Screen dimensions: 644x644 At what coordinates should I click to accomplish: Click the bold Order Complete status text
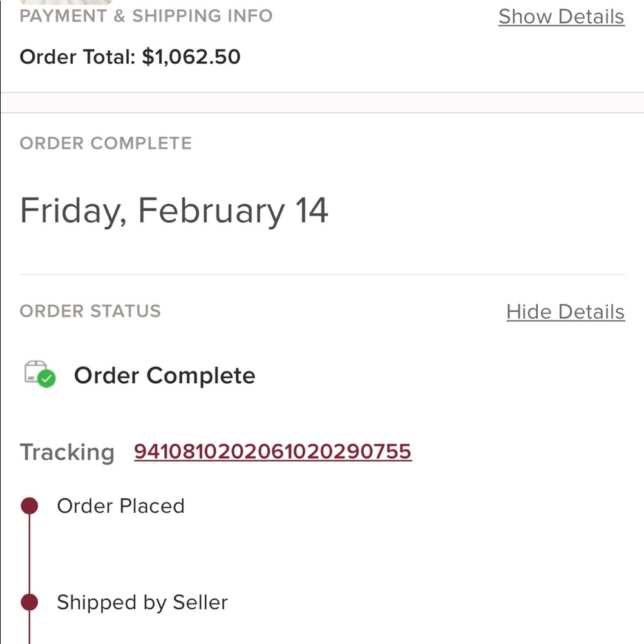tap(164, 375)
